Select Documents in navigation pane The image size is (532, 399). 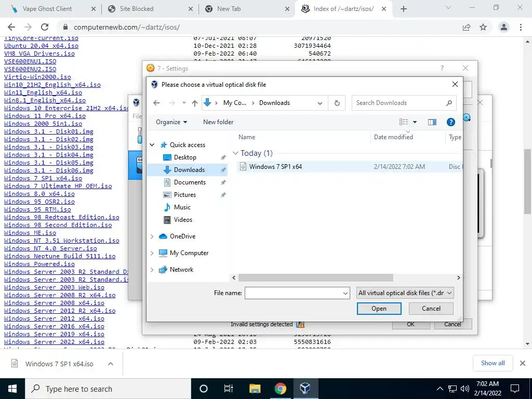[190, 182]
